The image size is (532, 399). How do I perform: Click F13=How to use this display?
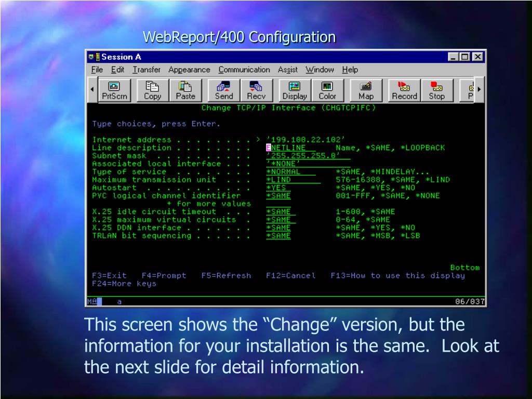pyautogui.click(x=397, y=275)
